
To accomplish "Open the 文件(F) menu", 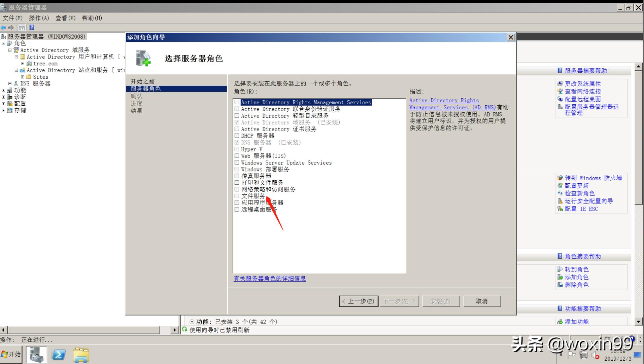I will coord(13,18).
